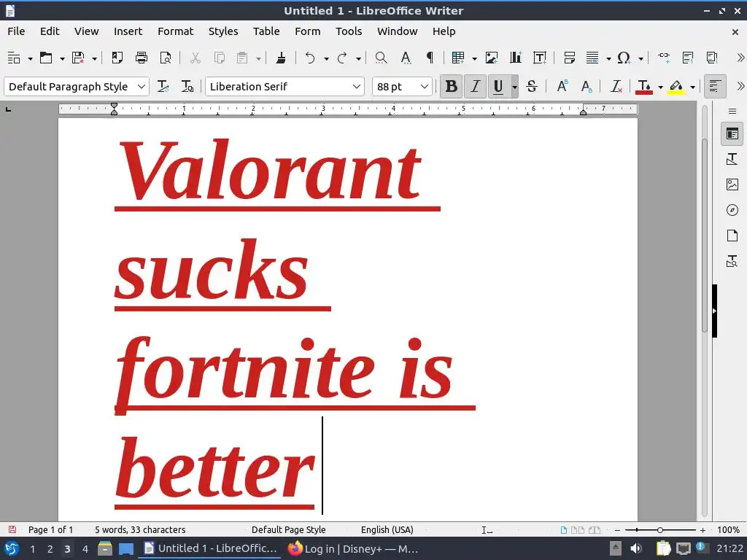Click the Insert Hyperlink icon

664,58
